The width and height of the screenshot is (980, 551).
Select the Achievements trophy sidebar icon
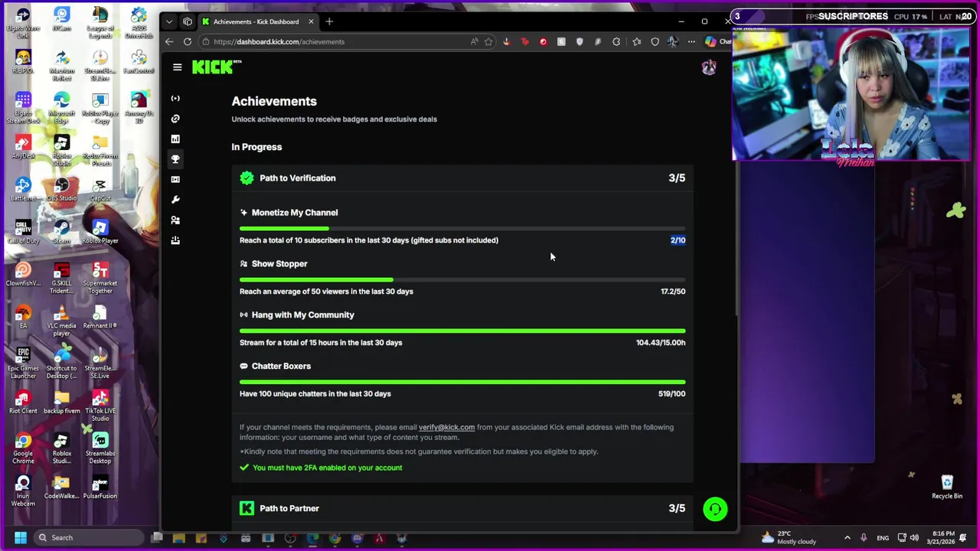tap(175, 159)
